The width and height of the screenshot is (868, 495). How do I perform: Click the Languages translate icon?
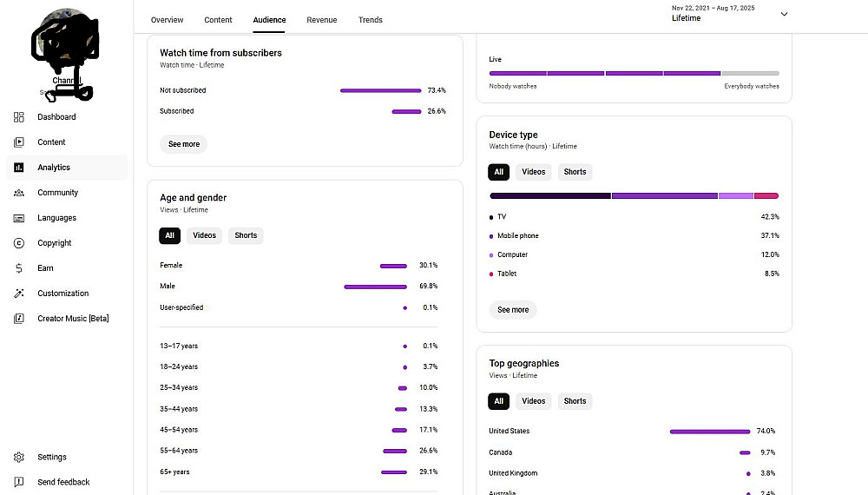(x=19, y=218)
